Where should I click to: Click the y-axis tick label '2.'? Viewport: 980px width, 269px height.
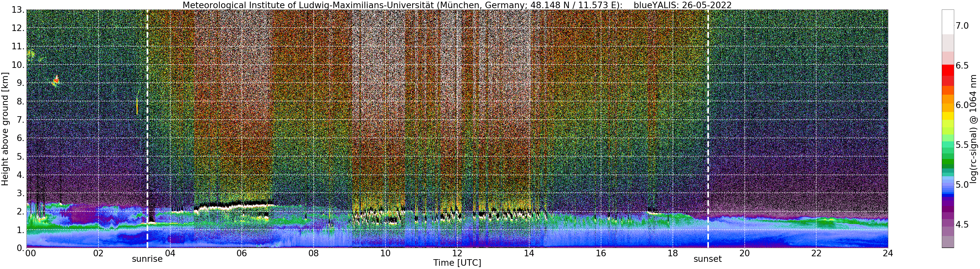point(20,211)
